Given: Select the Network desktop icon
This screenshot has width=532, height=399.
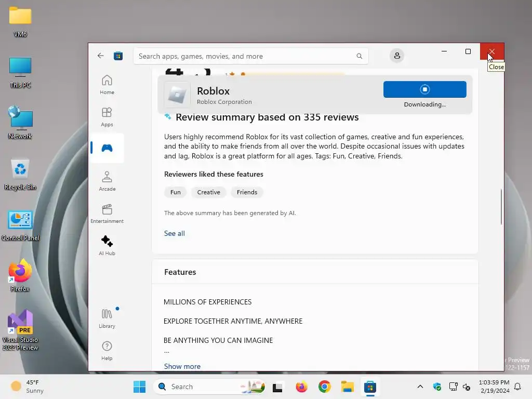Looking at the screenshot, I should (x=20, y=123).
